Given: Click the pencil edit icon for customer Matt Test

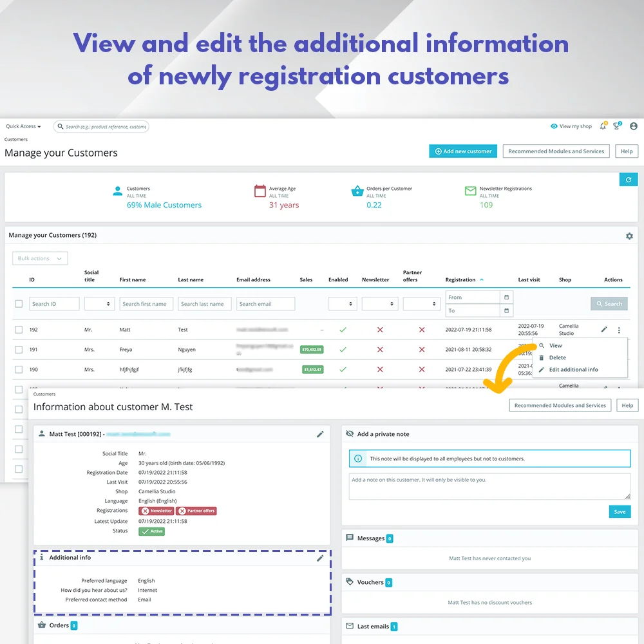Looking at the screenshot, I should [x=603, y=329].
